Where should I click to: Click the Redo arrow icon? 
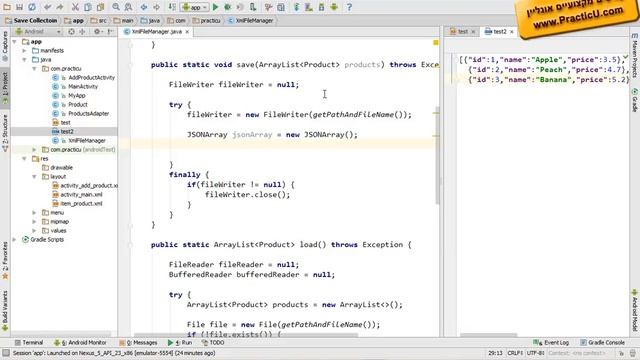click(x=60, y=7)
